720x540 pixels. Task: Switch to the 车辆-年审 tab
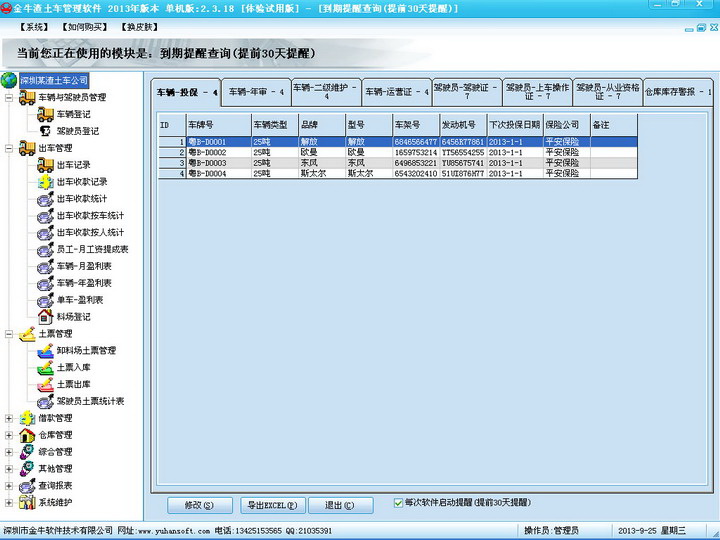256,92
